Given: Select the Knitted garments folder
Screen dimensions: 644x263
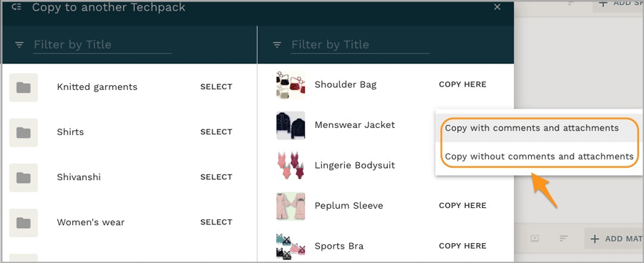Looking at the screenshot, I should [x=216, y=87].
